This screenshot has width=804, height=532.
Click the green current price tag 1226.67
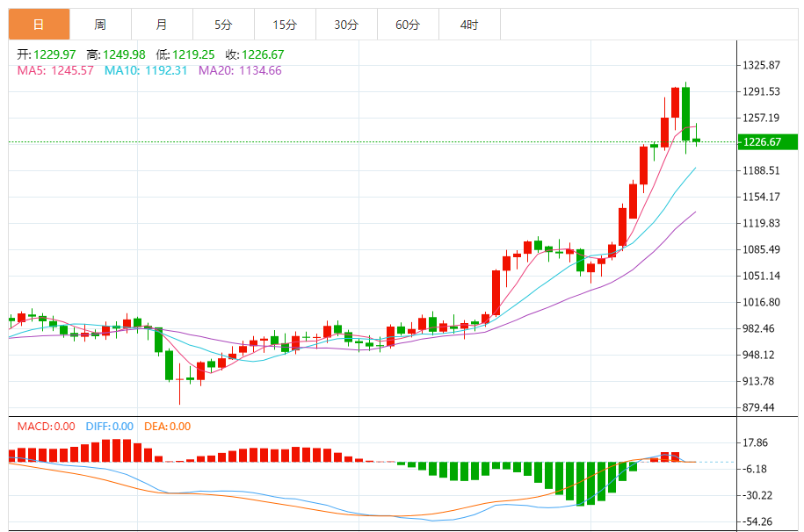coord(768,142)
